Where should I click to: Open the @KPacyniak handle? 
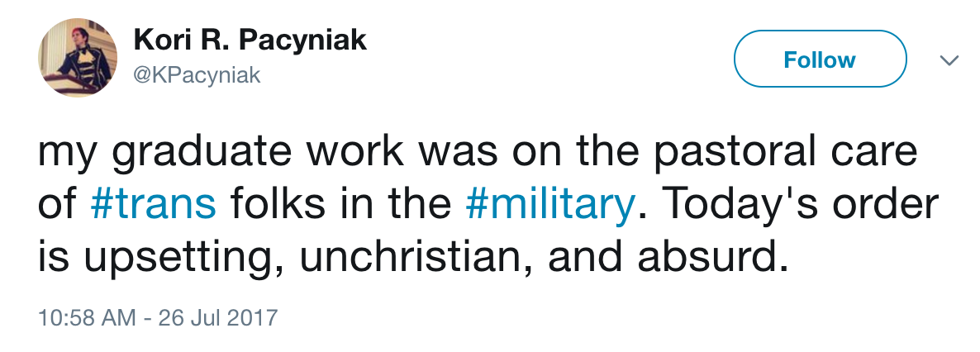pos(197,76)
